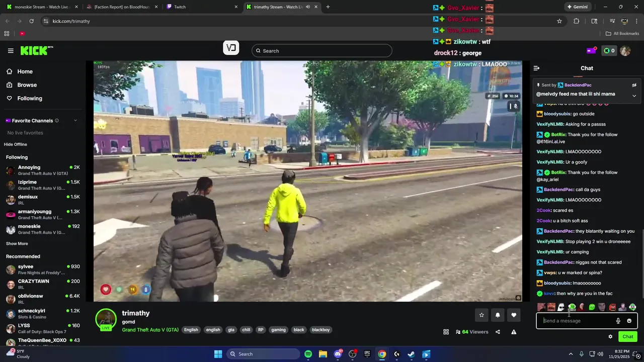This screenshot has height=362, width=644.
Task: Click the KICK logo
Action: [36, 50]
